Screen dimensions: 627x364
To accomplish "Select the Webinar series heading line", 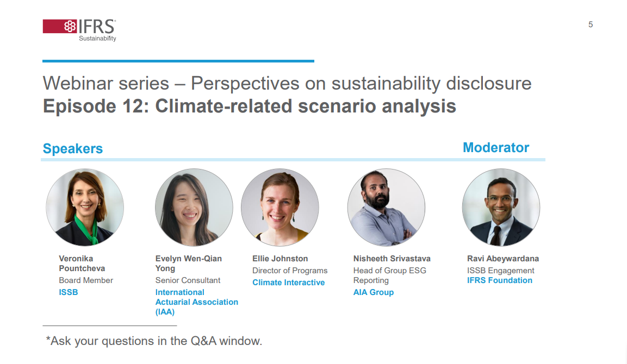I will 287,84.
